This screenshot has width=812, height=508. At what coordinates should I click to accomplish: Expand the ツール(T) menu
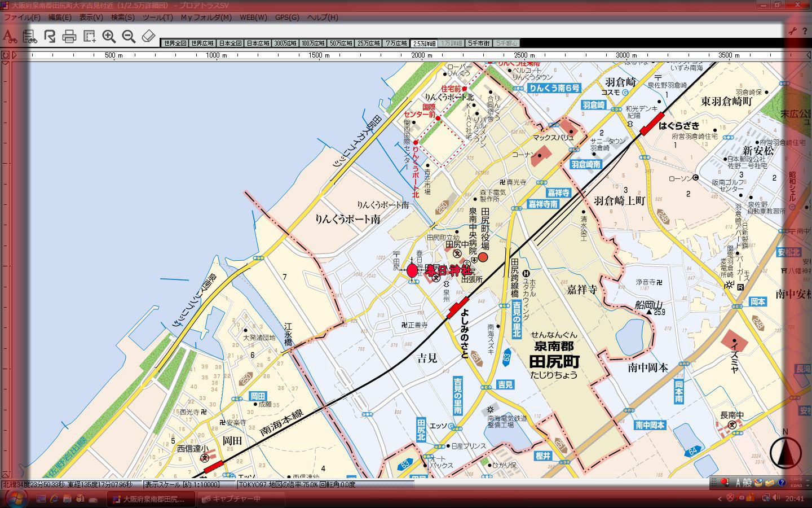click(157, 17)
